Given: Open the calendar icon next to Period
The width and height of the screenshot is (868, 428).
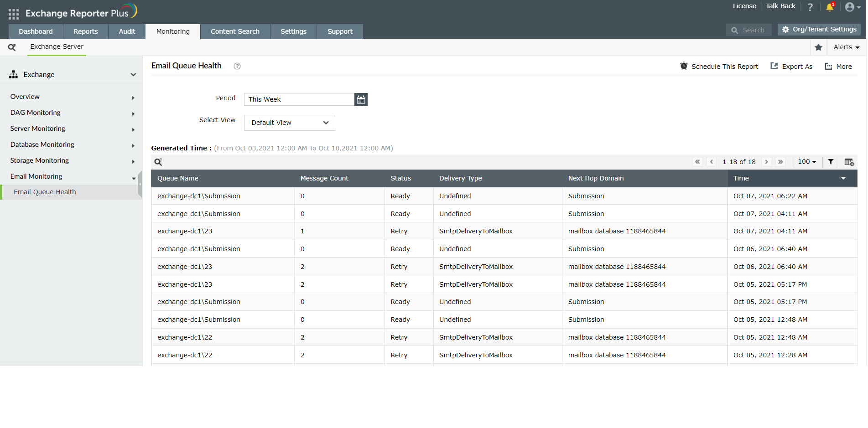Looking at the screenshot, I should coord(360,99).
